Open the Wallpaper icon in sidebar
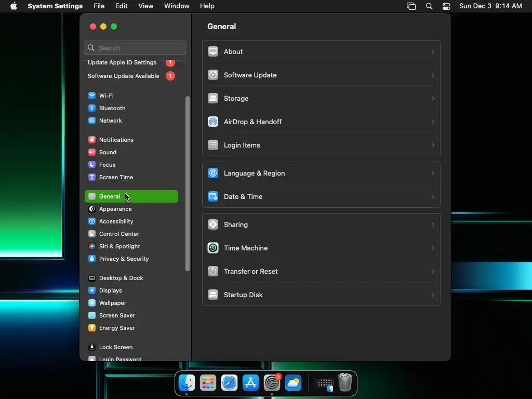The height and width of the screenshot is (399, 532). click(x=91, y=303)
